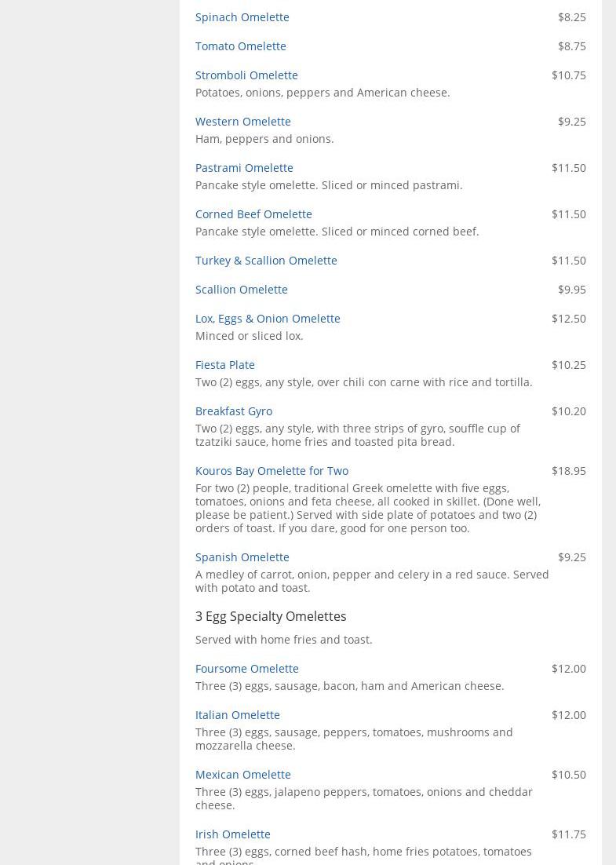Open the Breakfast Gyro link
Viewport: 616px width, 865px height.
(234, 411)
